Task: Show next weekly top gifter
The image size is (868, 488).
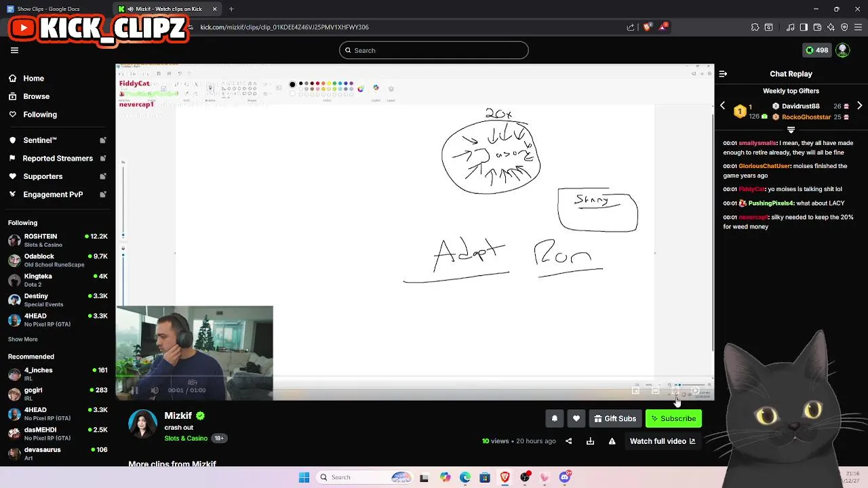Action: click(860, 106)
